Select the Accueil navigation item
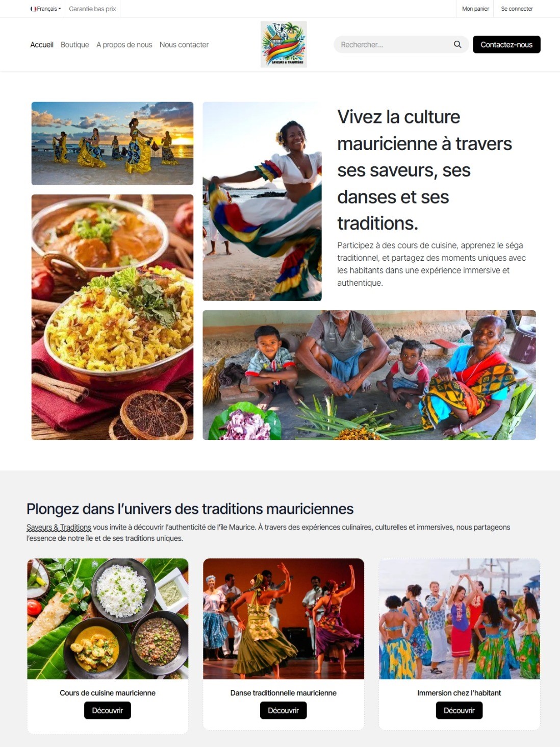Viewport: 560px width, 747px height. (42, 44)
